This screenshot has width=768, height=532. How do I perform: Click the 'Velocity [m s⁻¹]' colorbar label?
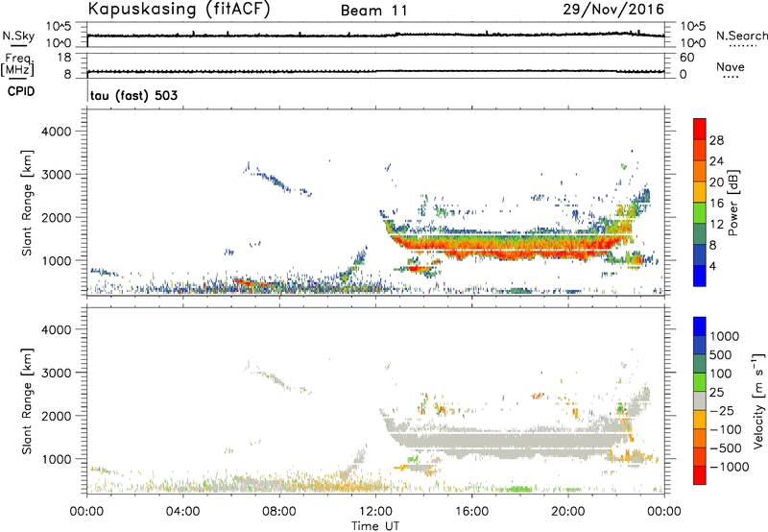[x=758, y=400]
